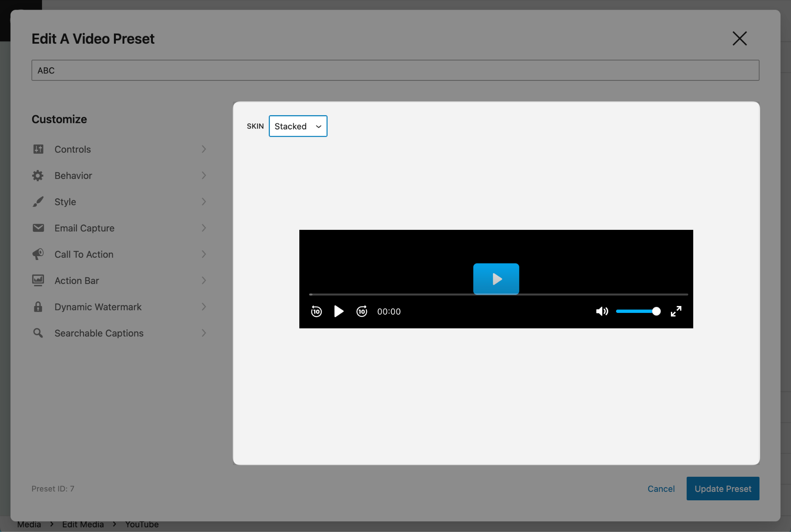This screenshot has height=532, width=791.
Task: Toggle fullscreen on the video preview
Action: tap(676, 311)
